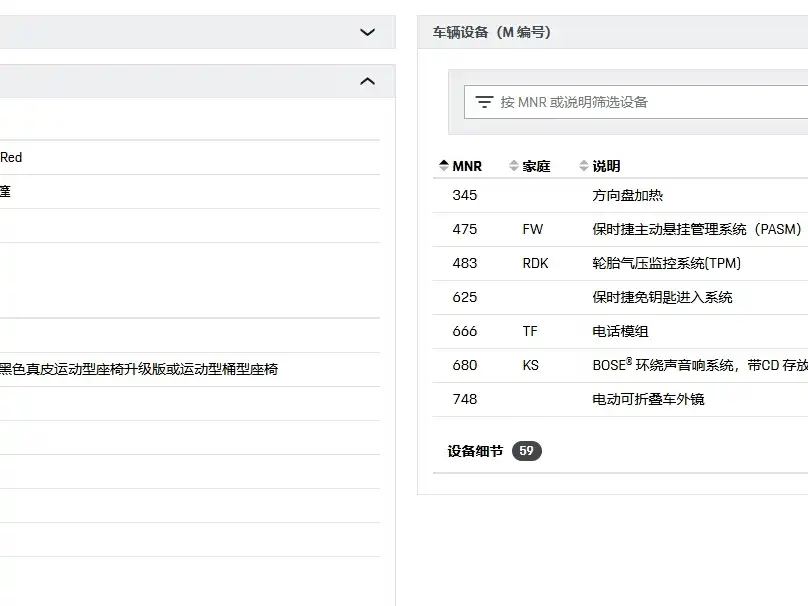
Task: Open the 设备细节 section
Action: click(475, 451)
